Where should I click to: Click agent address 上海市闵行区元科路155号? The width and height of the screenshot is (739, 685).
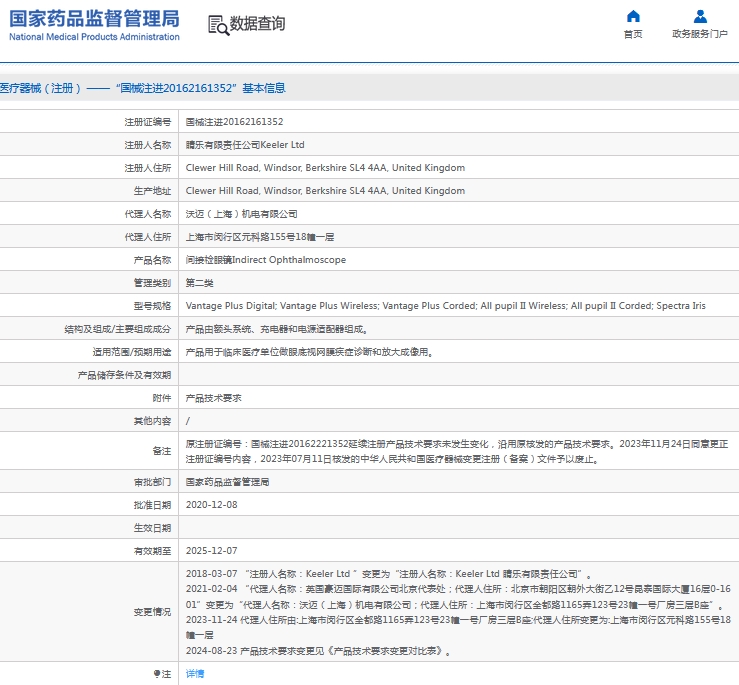tap(260, 237)
